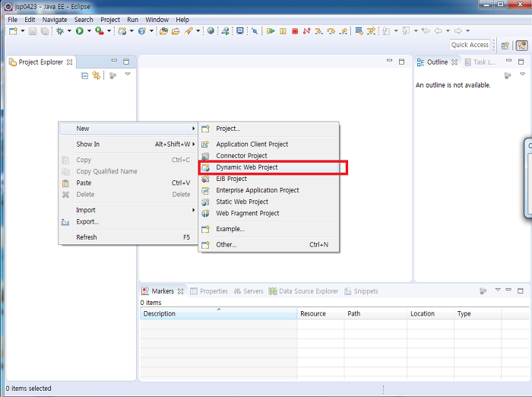Expand the Import submenu entry
Image resolution: width=532 pixels, height=397 pixels.
[x=128, y=210]
